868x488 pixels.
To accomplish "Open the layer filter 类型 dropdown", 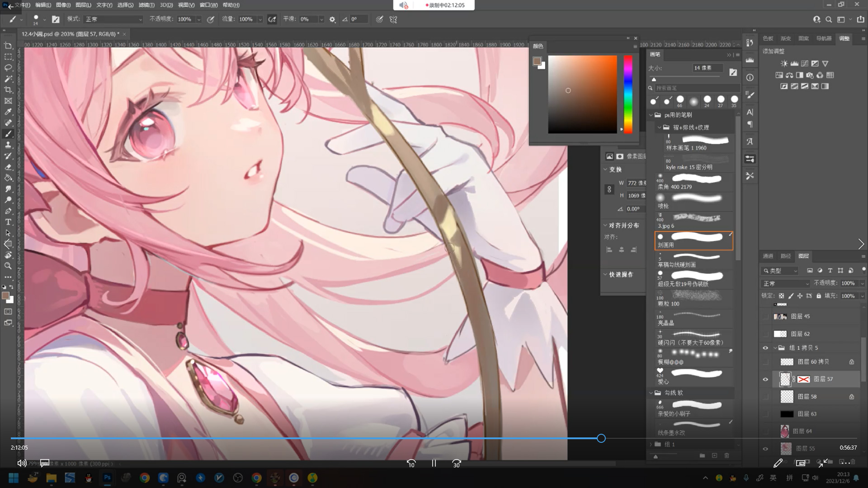I will 780,271.
